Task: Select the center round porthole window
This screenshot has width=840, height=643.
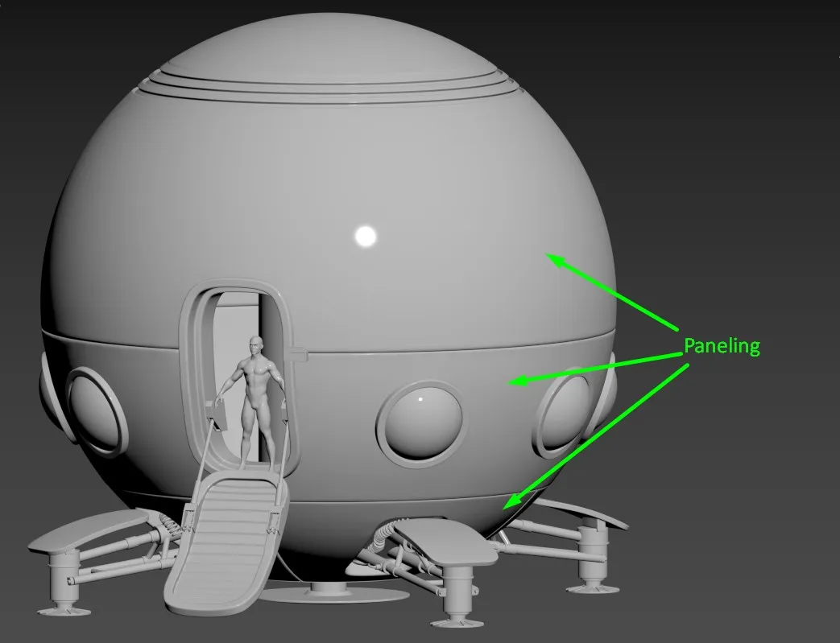Action: click(422, 423)
